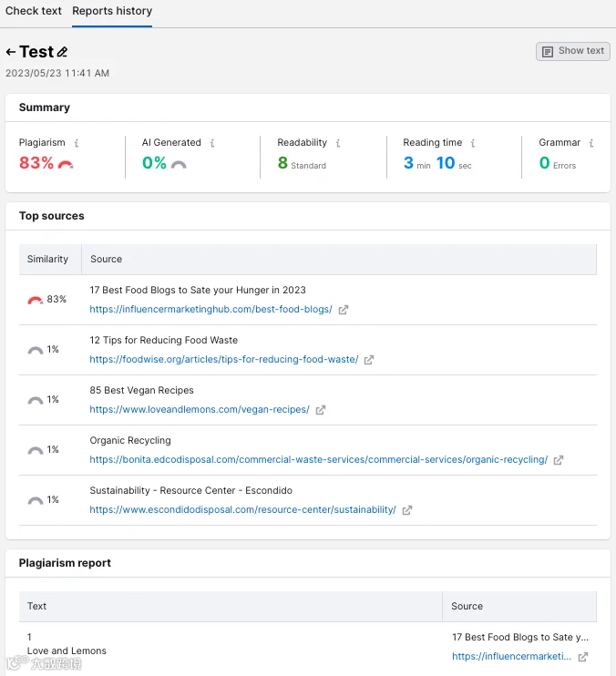Select the Reports history tab
616x676 pixels.
click(112, 12)
